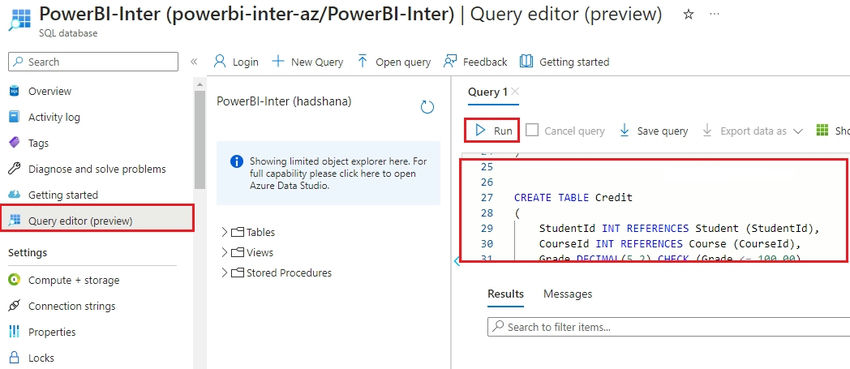Open the Export data as dropdown arrow
This screenshot has height=369, width=850.
[x=797, y=131]
